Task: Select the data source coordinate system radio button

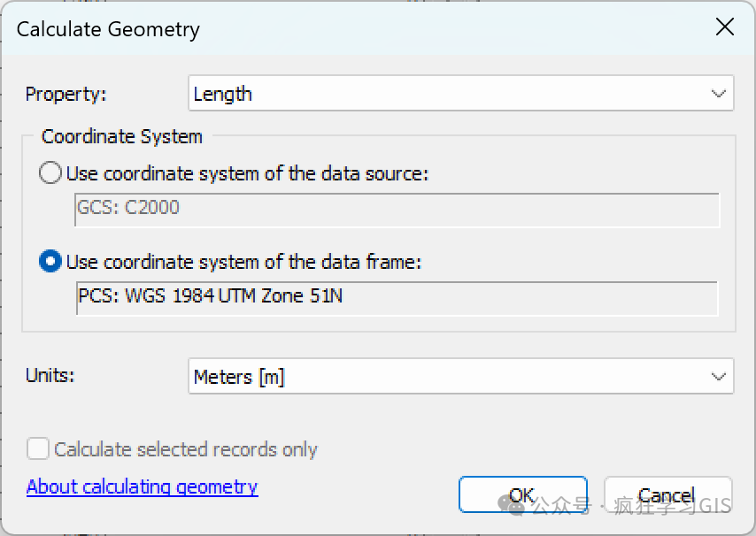Action: tap(50, 172)
